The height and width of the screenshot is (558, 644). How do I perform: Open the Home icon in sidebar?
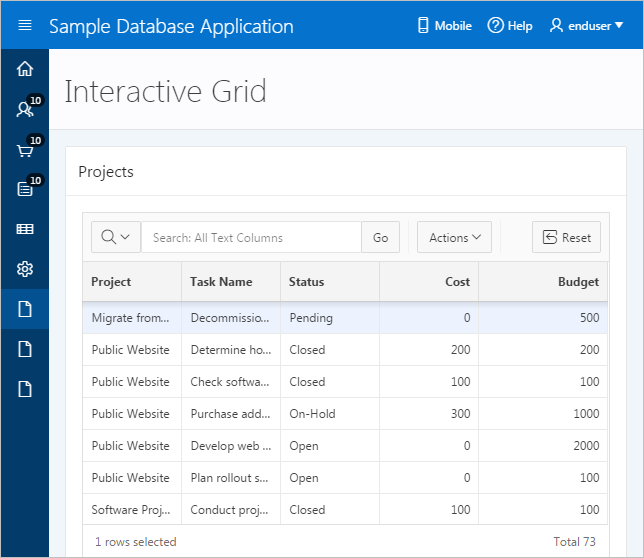click(x=25, y=69)
